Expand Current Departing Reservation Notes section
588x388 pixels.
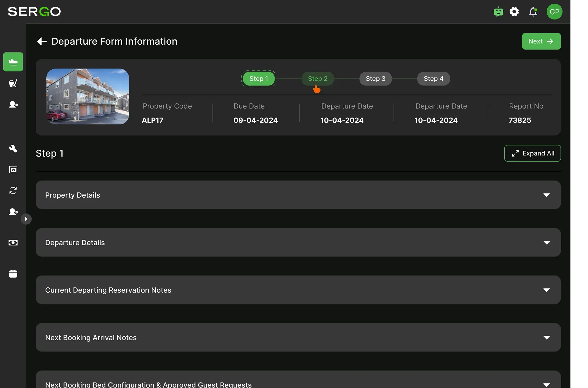pyautogui.click(x=298, y=290)
